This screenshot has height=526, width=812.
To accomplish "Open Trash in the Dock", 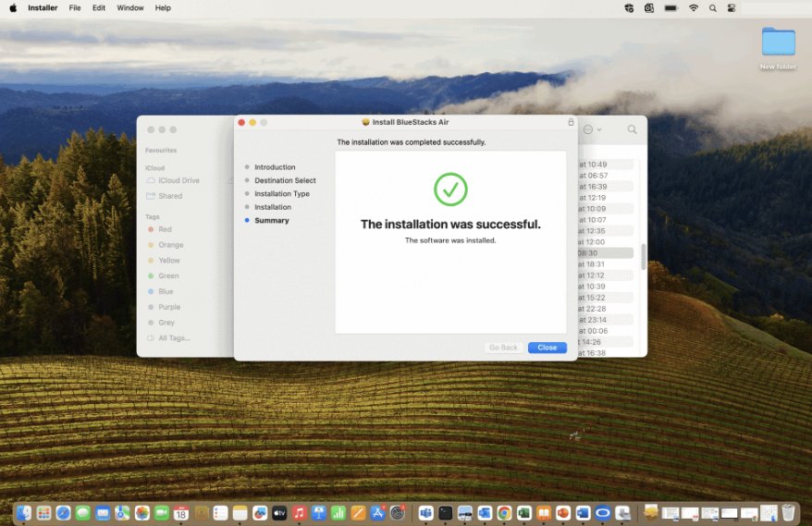I will 788,512.
